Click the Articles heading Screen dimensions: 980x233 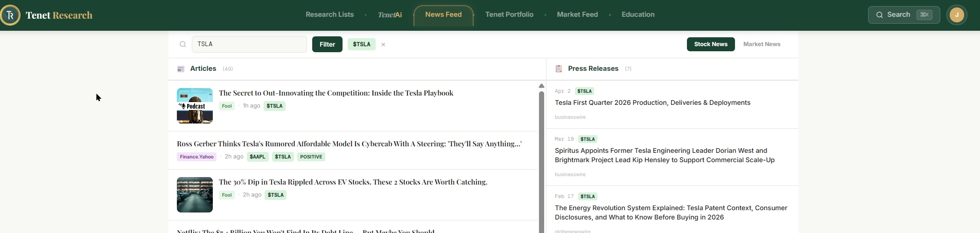[203, 69]
